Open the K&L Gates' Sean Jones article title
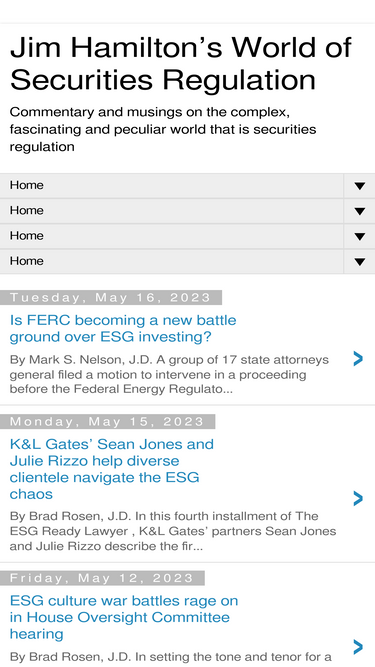This screenshot has width=375, height=667. [x=111, y=469]
